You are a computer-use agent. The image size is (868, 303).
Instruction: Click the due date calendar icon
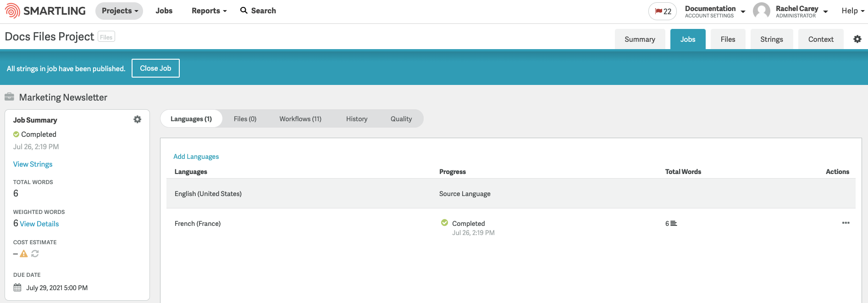[x=17, y=287]
